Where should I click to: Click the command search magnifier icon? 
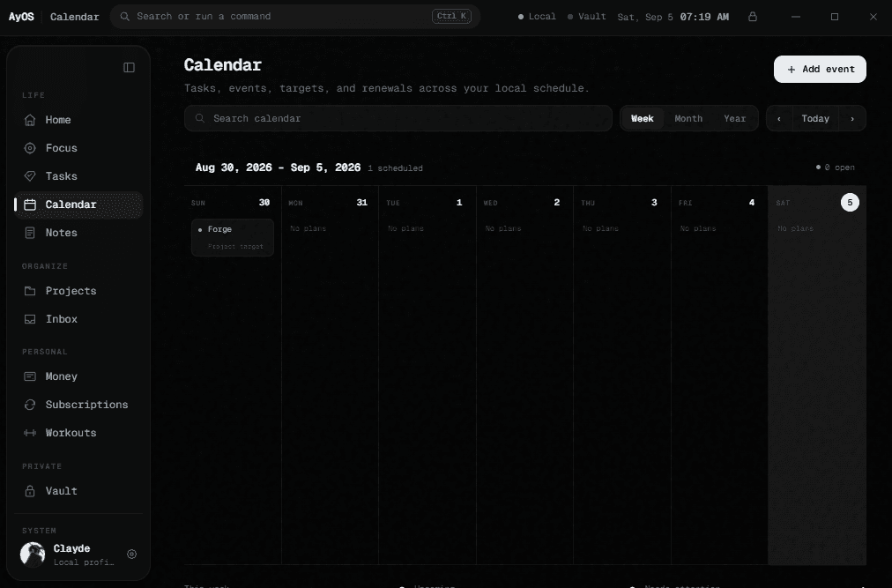pyautogui.click(x=124, y=17)
